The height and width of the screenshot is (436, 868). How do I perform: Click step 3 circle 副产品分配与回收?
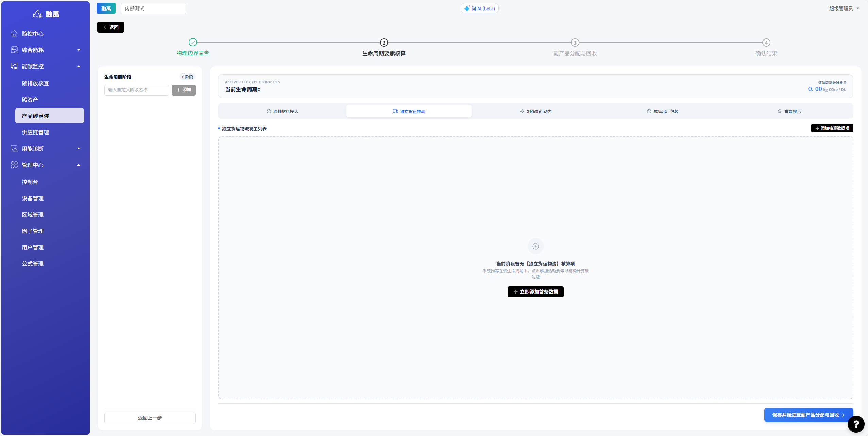pos(575,43)
